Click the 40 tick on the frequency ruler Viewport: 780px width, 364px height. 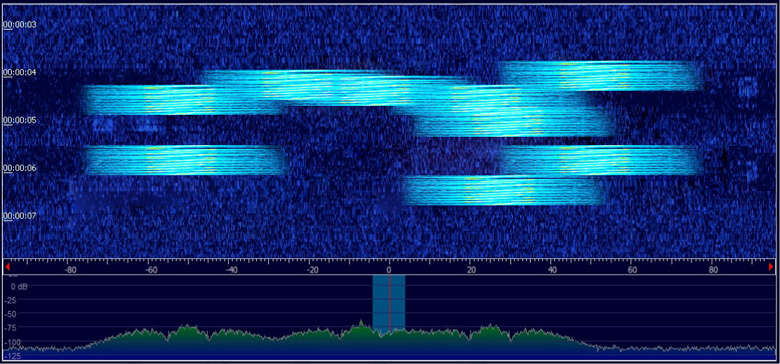click(552, 269)
